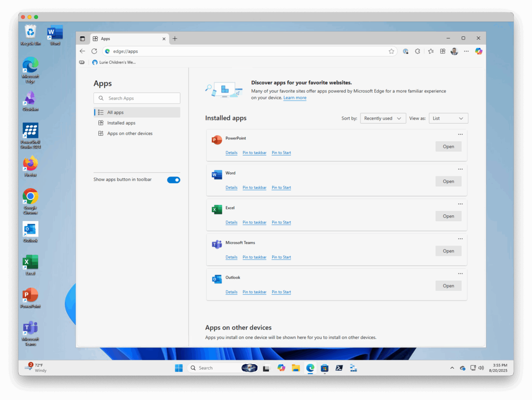Disable the Show apps button in toolbar toggle

(x=174, y=180)
